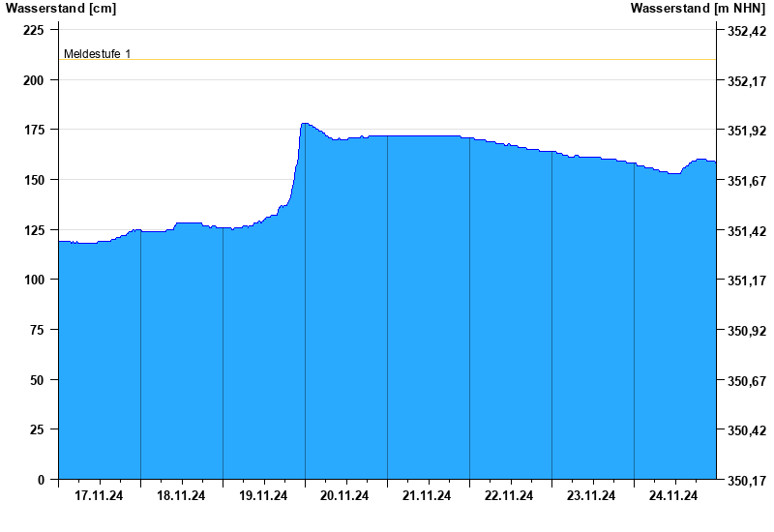
Task: Click the 350,67 value on right axis
Action: (x=747, y=381)
